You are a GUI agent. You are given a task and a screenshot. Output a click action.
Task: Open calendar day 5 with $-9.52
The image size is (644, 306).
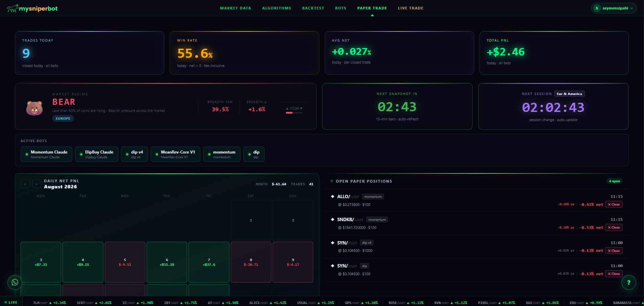[x=125, y=262]
